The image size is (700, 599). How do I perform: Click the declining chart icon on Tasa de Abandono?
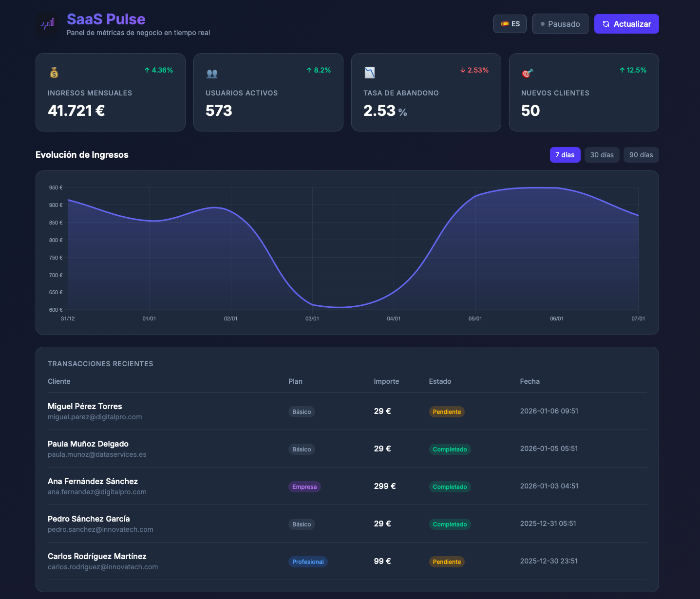tap(370, 73)
